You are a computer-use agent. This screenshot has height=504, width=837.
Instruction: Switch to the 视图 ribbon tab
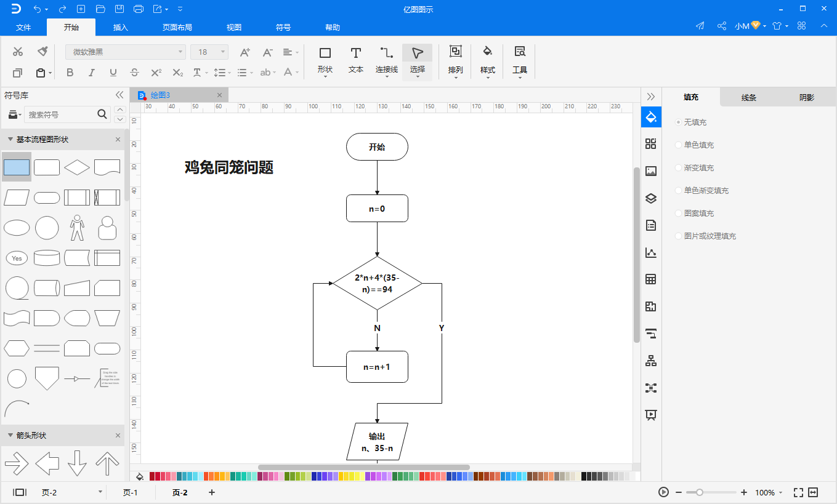pos(234,28)
